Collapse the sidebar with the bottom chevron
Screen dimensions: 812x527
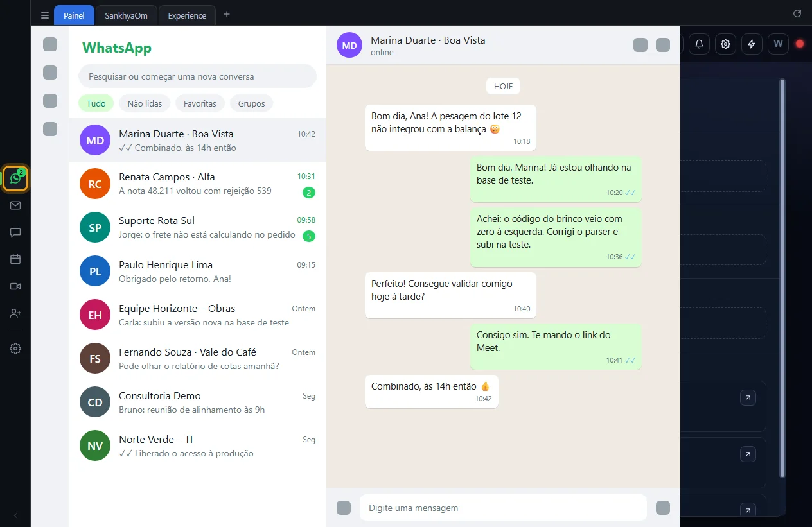pos(15,515)
